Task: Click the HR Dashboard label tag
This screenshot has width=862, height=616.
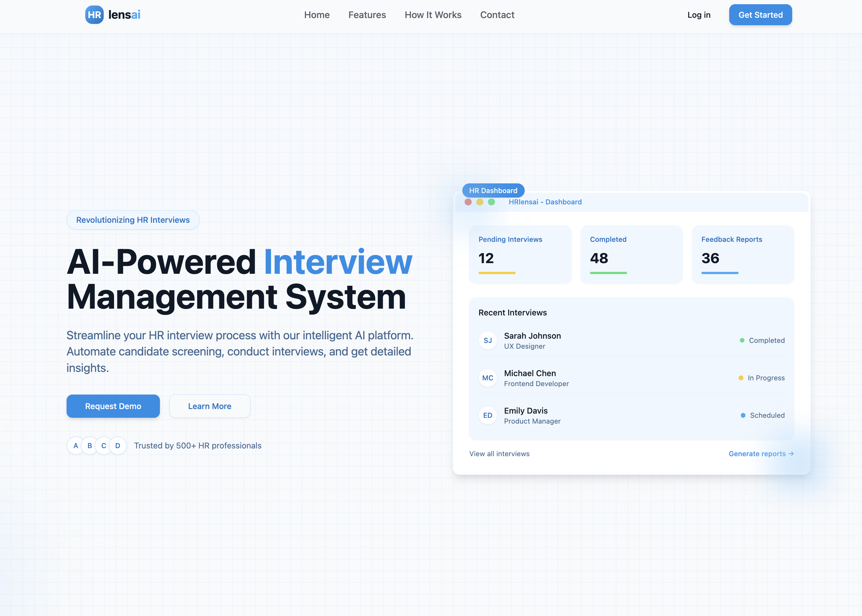Action: [x=493, y=190]
